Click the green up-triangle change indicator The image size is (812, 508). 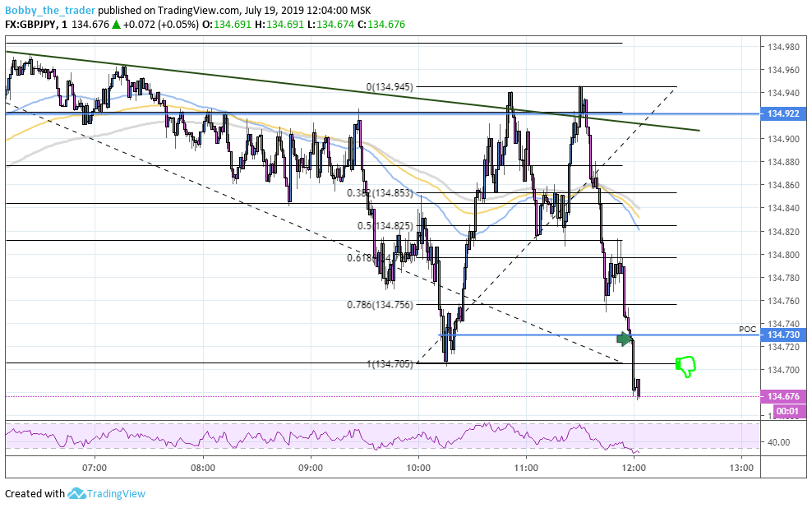pos(117,25)
